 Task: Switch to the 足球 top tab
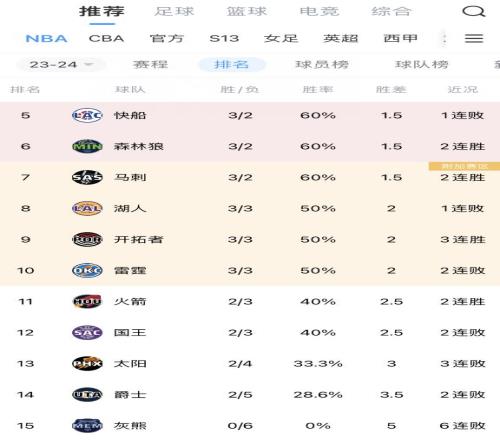174,12
